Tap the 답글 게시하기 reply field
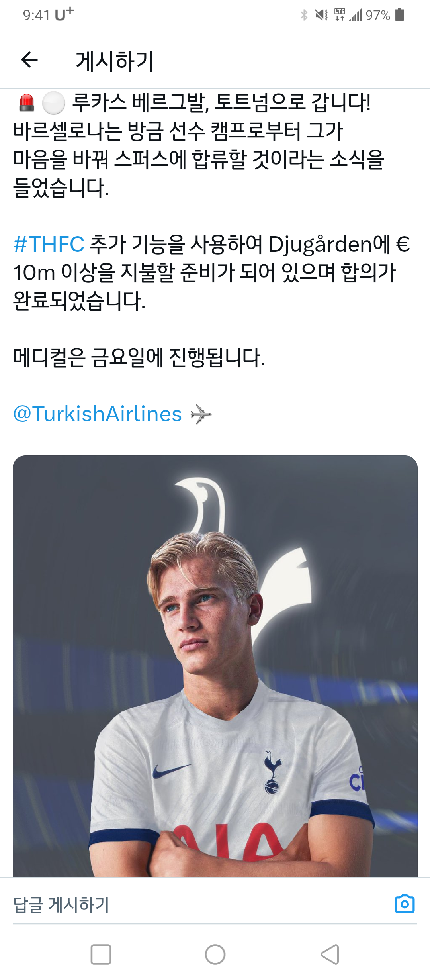Viewport: 430px width, 980px height. click(x=199, y=904)
